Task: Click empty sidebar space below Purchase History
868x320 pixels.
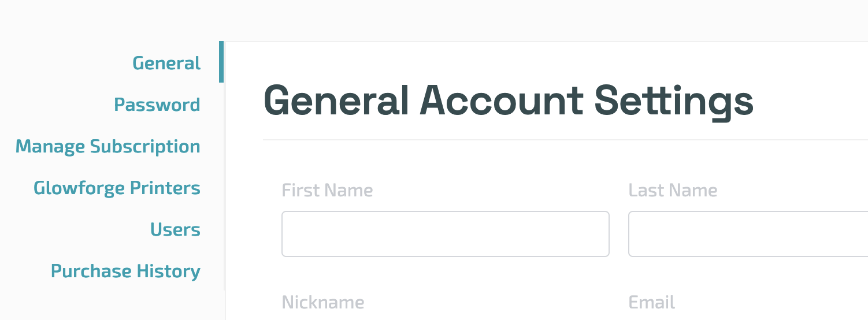Action: [110, 303]
